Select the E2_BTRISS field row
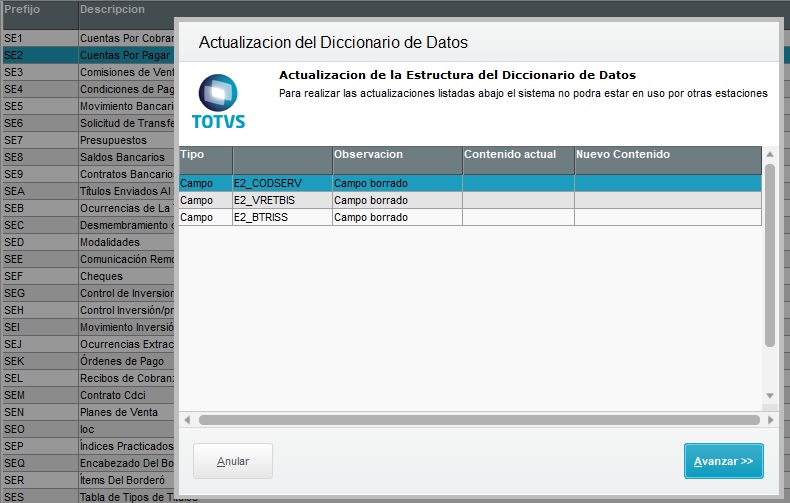The width and height of the screenshot is (790, 503). [x=470, y=217]
